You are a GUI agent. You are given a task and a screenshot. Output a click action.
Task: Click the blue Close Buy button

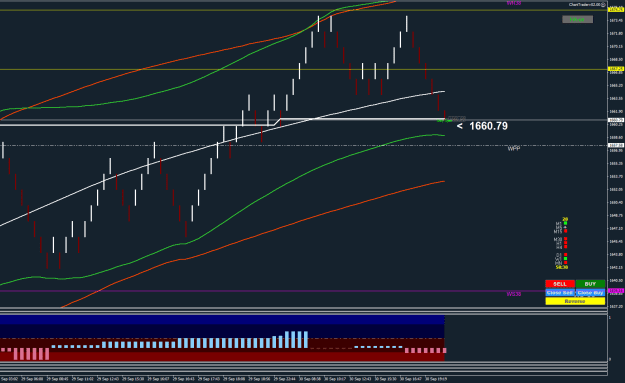pos(590,293)
